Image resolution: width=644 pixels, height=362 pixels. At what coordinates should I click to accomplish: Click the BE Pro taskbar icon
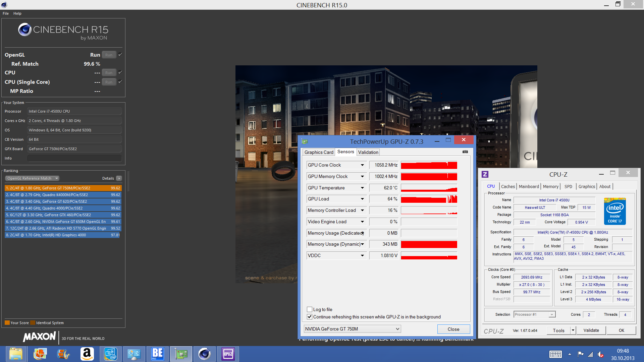pos(157,354)
